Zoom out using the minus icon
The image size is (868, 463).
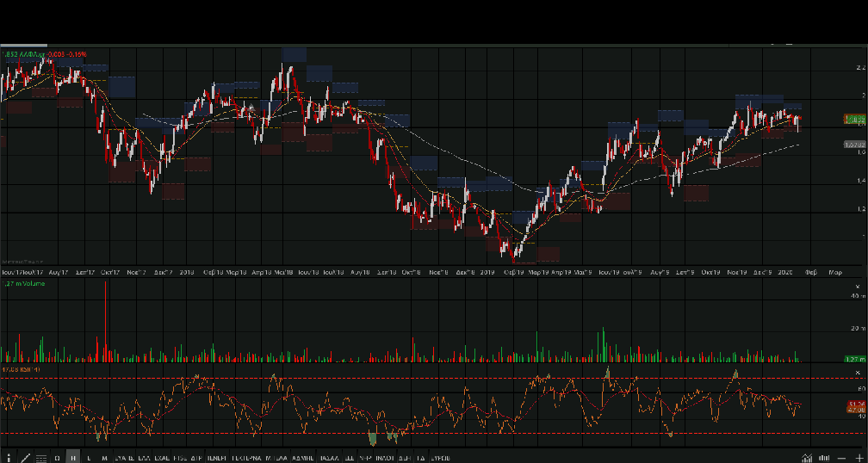pyautogui.click(x=842, y=458)
